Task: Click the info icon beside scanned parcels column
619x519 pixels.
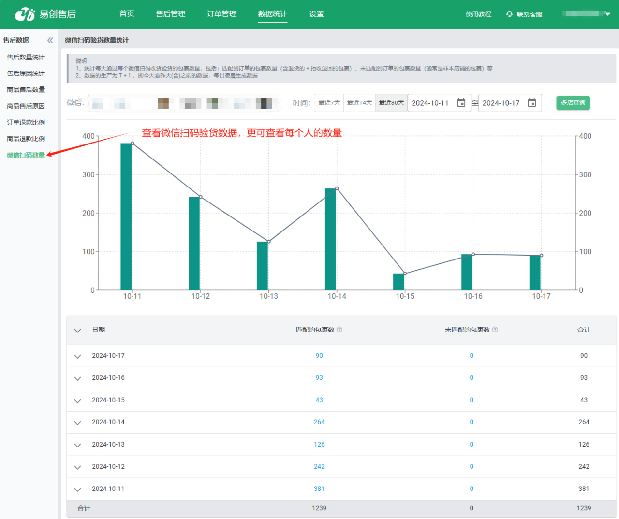Action: pos(340,329)
